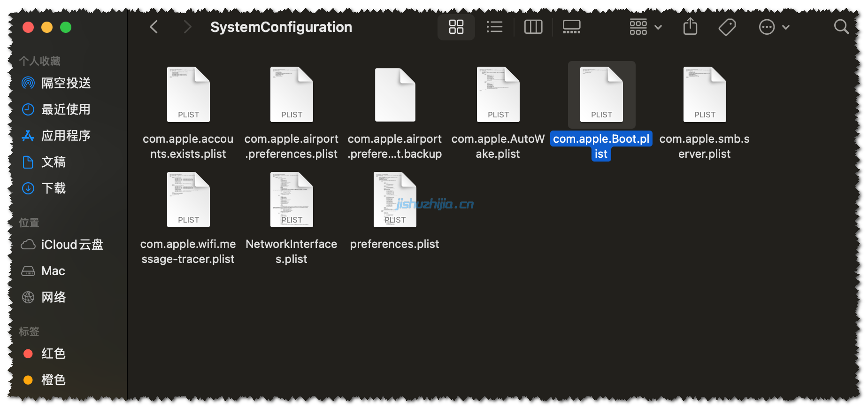The height and width of the screenshot is (409, 868).
Task: Click the preferences.plist filename label
Action: click(x=395, y=244)
